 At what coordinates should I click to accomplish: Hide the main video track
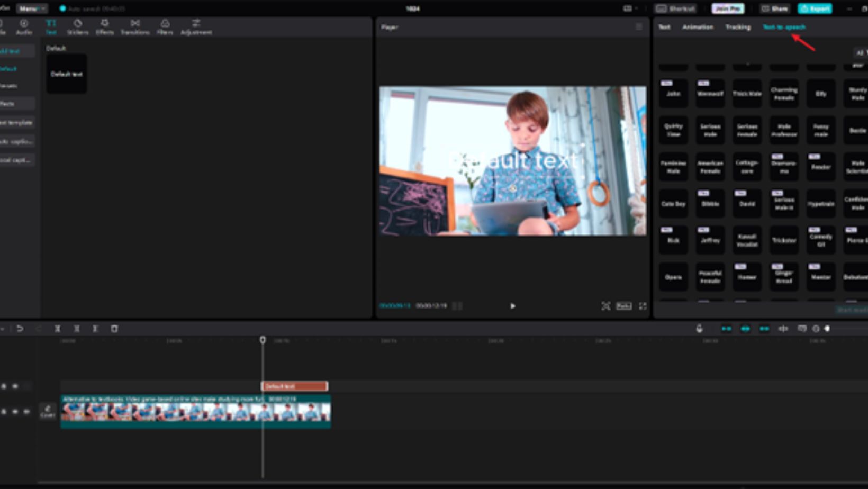pos(15,411)
